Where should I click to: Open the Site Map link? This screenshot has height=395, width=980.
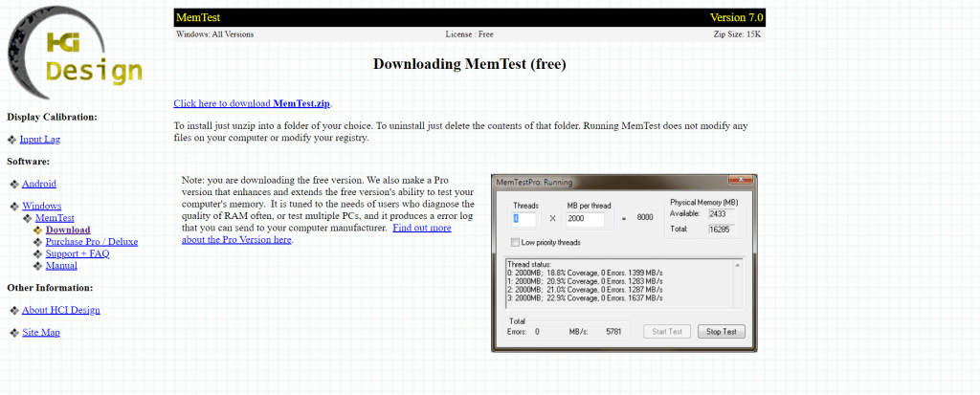tap(41, 333)
